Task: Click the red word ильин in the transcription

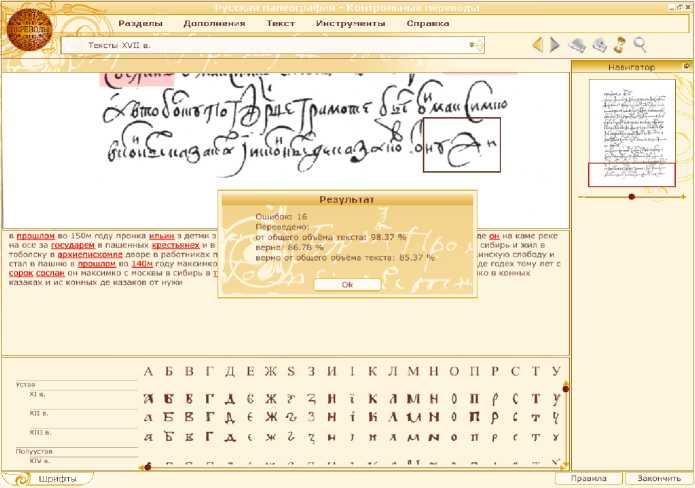Action: click(161, 236)
